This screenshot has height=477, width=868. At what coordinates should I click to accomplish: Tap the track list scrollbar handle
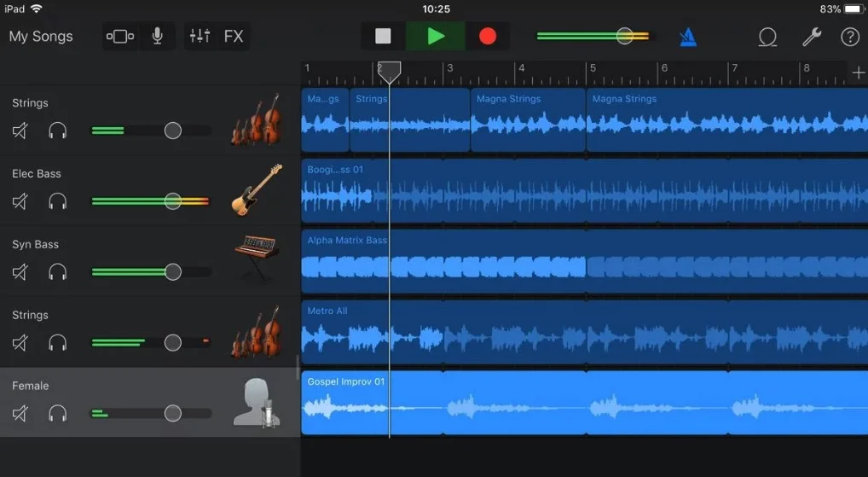(298, 367)
